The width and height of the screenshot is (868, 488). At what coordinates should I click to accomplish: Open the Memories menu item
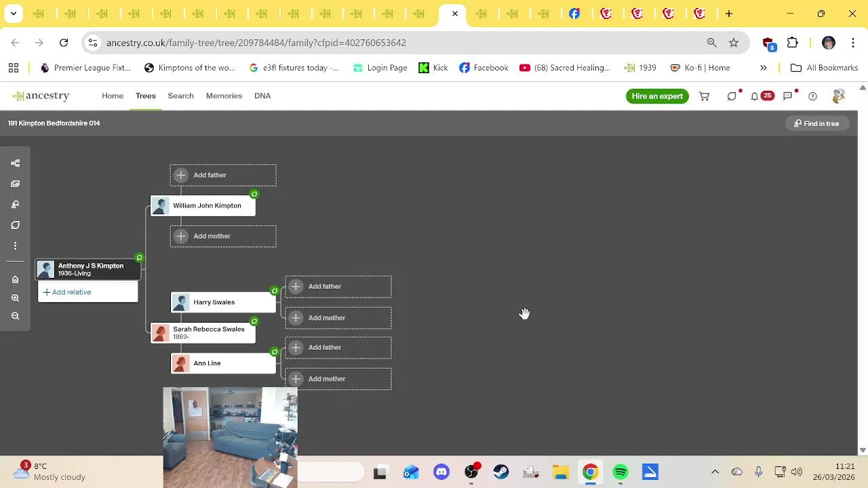pos(224,96)
